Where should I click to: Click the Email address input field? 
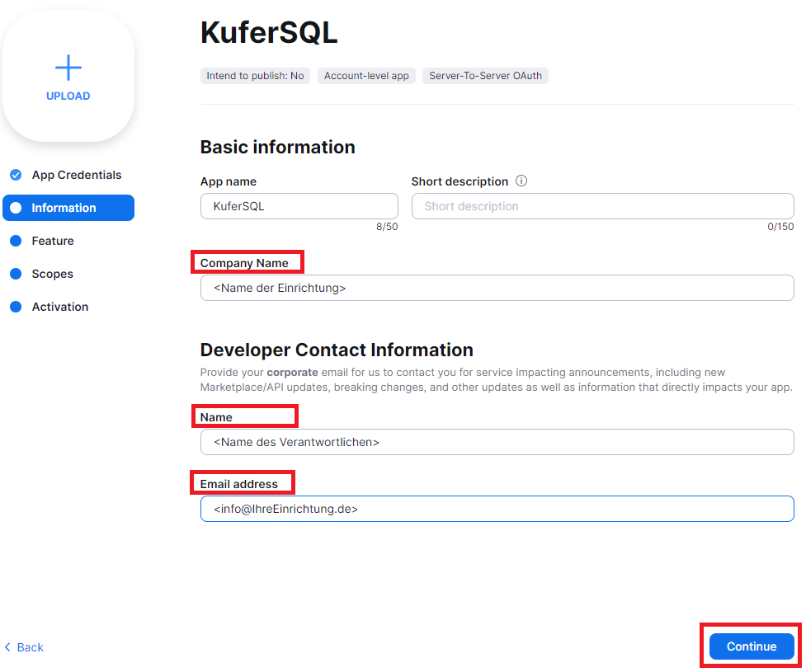pyautogui.click(x=497, y=509)
